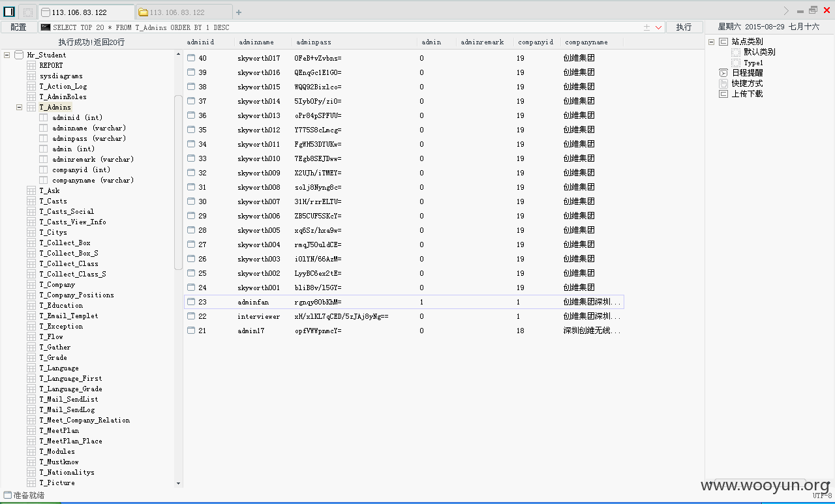Add a new tab with the plus button
This screenshot has height=504, width=835.
[239, 12]
